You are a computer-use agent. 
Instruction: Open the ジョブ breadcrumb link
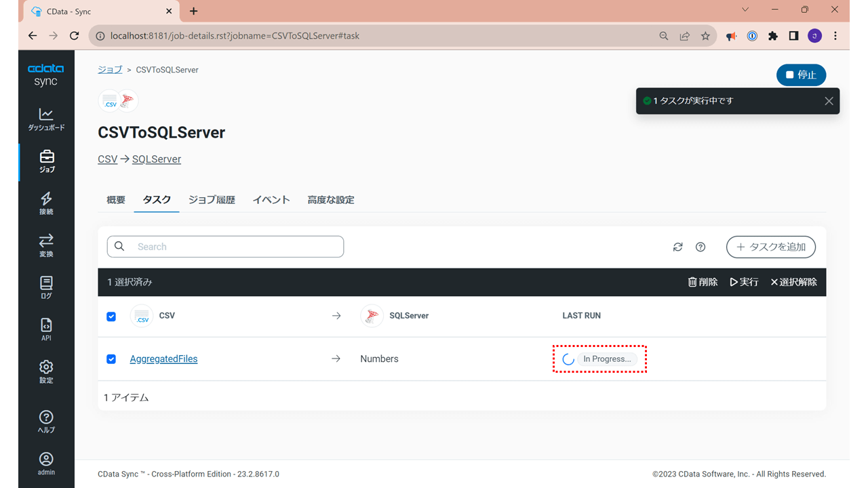click(x=110, y=70)
